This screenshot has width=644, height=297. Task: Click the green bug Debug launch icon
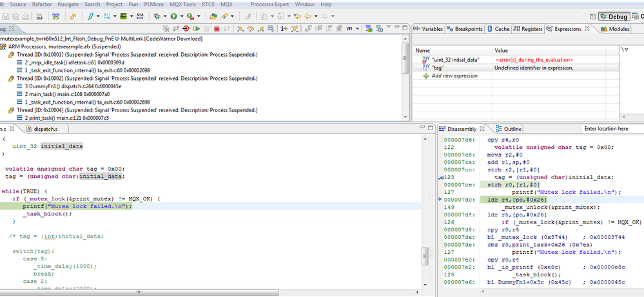coord(157,16)
